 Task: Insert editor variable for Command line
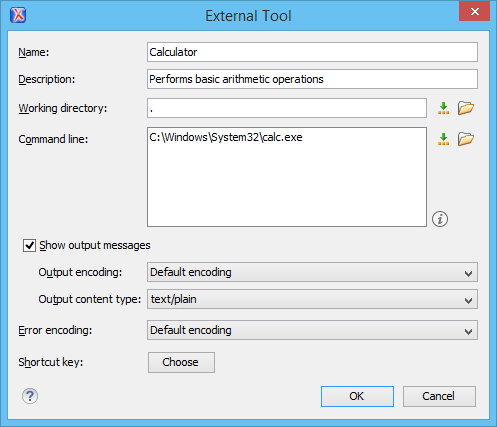pos(443,139)
